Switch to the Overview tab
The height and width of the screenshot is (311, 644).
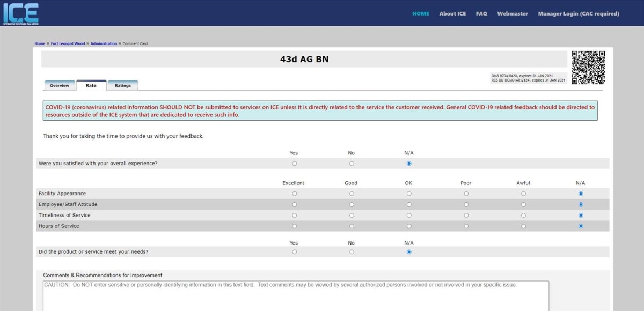tap(59, 85)
